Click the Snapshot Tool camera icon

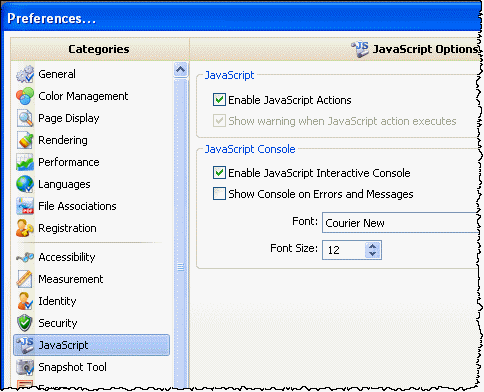[x=25, y=367]
